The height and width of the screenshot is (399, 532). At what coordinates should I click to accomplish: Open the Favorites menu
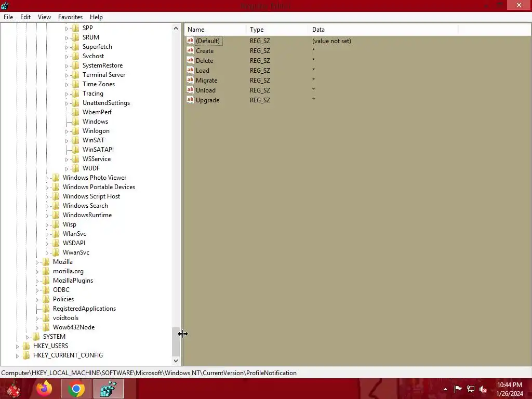coord(70,17)
